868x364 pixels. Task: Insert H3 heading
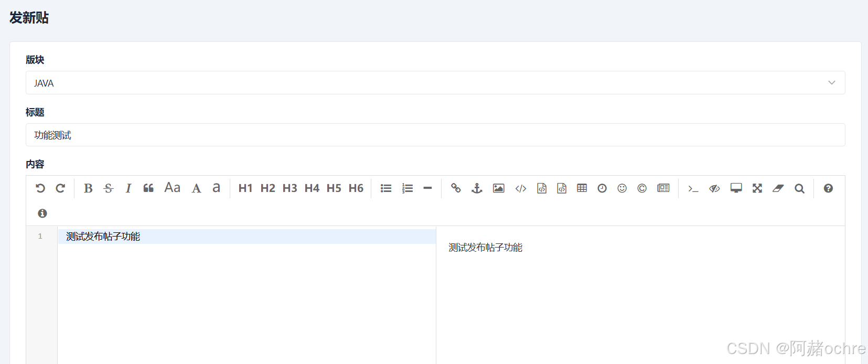click(x=290, y=188)
